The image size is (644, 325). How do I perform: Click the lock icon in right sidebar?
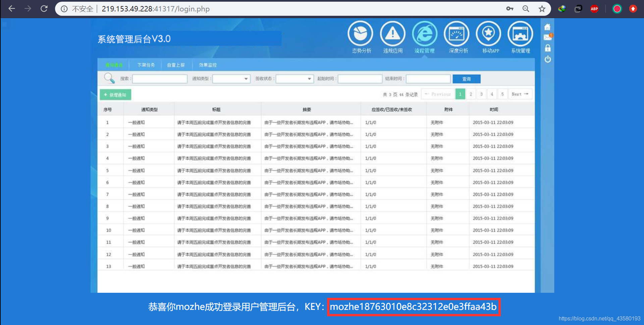pyautogui.click(x=548, y=48)
